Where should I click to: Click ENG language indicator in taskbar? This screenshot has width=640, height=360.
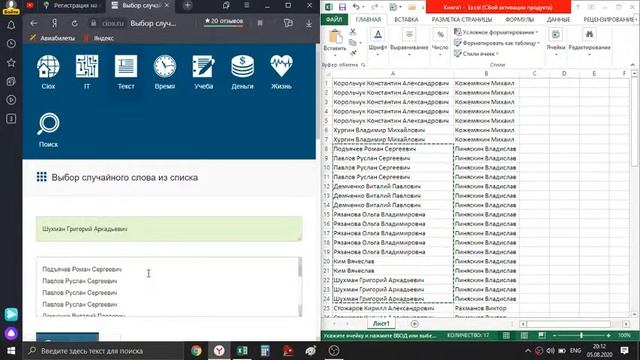click(x=576, y=351)
